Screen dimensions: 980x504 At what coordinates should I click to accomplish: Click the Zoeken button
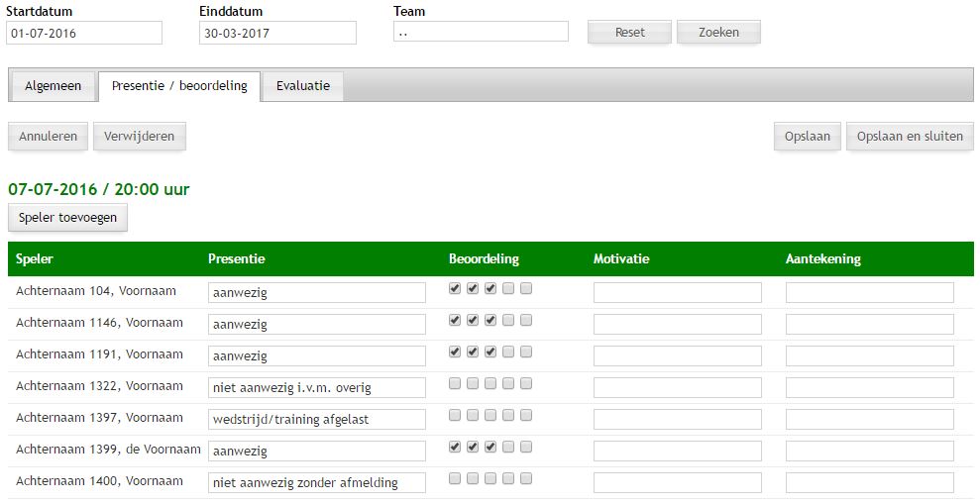click(718, 33)
